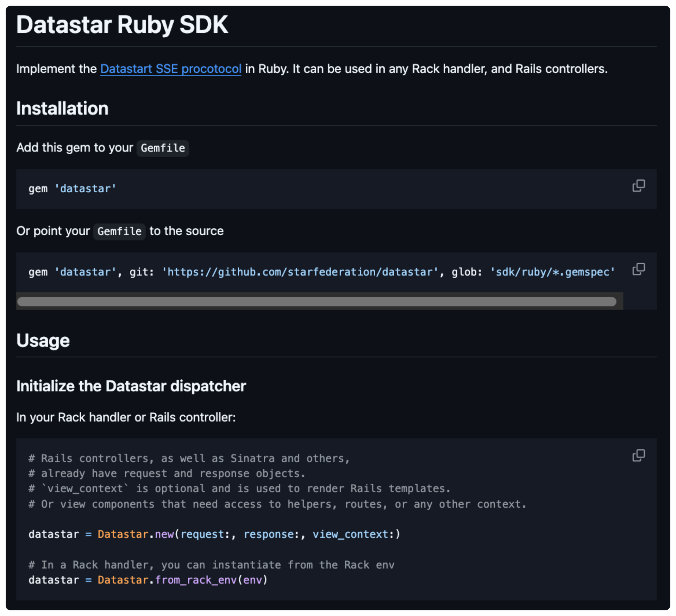Click the Gemfile inline code in 'Add this gem'
This screenshot has width=676, height=616.
[163, 148]
